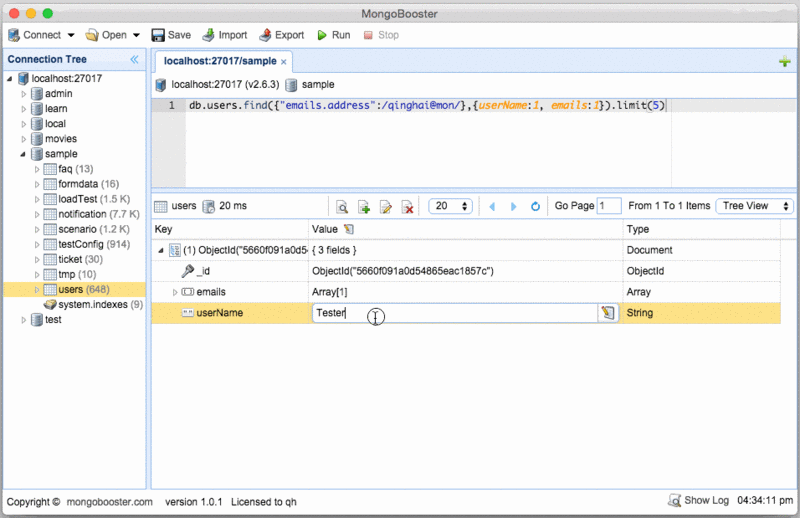
Task: Close the localhost:27017/sample tab
Action: (284, 61)
